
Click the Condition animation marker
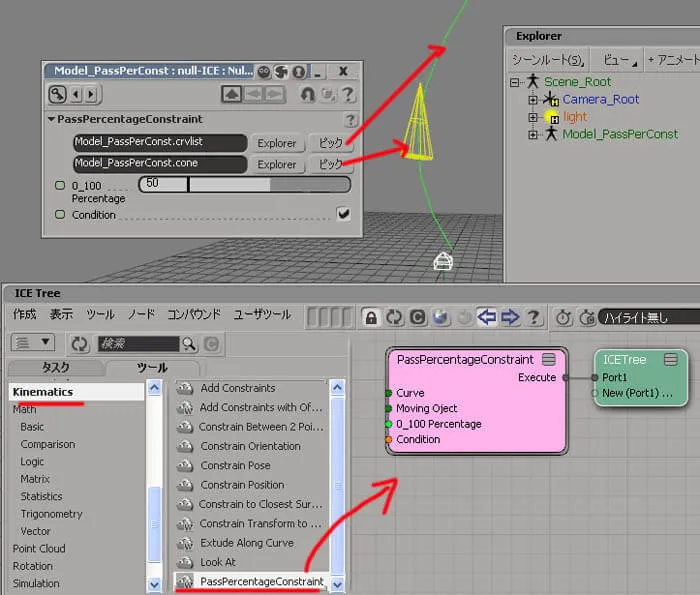[x=59, y=214]
